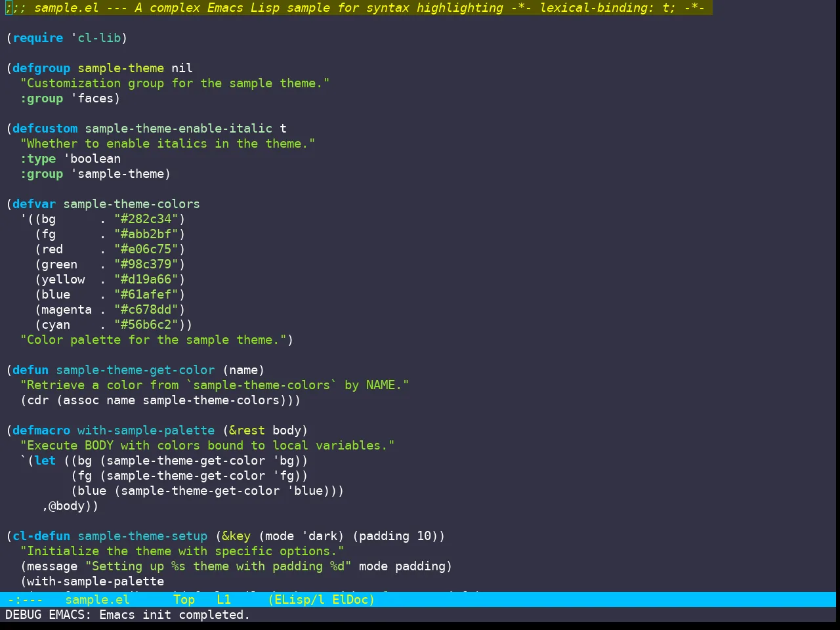The image size is (840, 630).
Task: Place cursor on the "cl-defun" keyword
Action: 41,536
